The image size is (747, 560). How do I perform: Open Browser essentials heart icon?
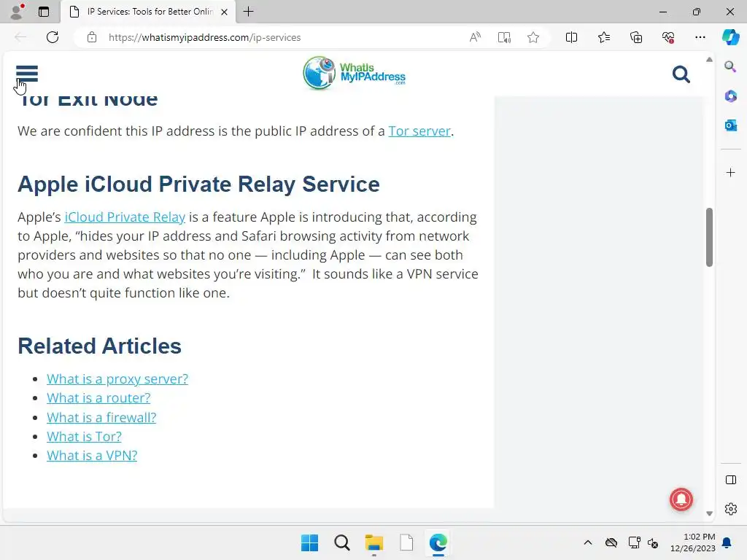point(668,37)
